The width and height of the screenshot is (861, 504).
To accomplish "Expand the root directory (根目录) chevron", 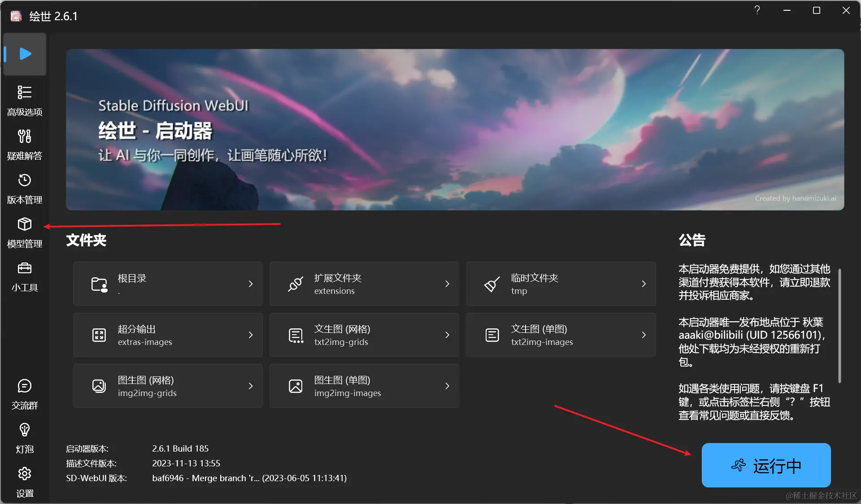I will click(x=251, y=284).
